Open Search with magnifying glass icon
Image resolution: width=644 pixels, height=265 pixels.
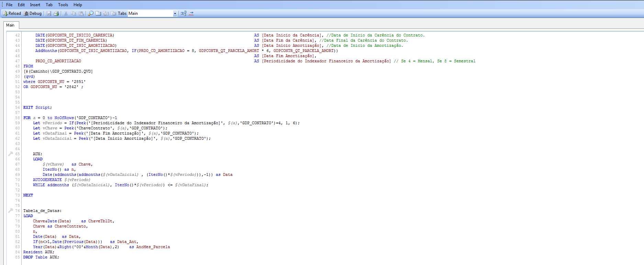(x=91, y=13)
